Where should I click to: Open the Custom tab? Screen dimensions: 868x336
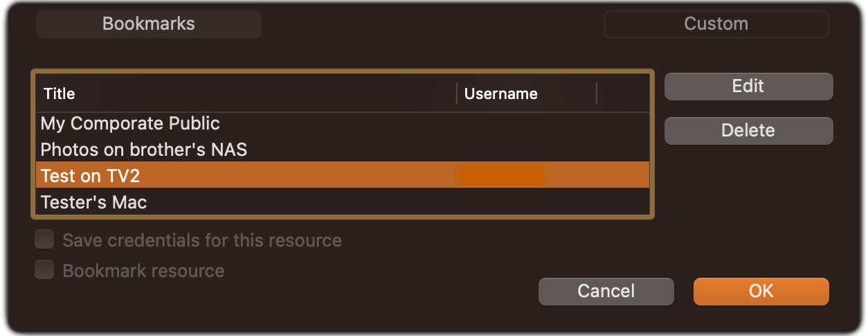click(716, 24)
